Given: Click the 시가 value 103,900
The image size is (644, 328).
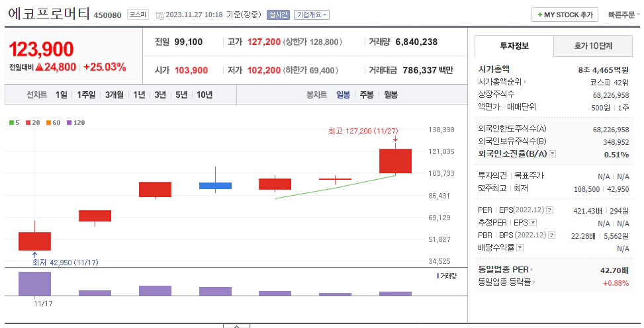Looking at the screenshot, I should tap(191, 70).
